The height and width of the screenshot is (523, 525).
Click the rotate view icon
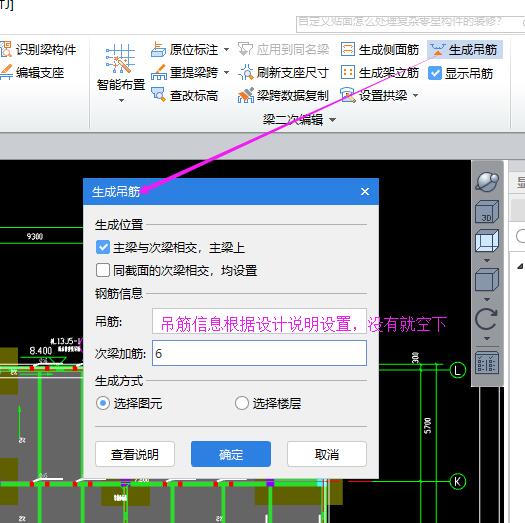(487, 319)
